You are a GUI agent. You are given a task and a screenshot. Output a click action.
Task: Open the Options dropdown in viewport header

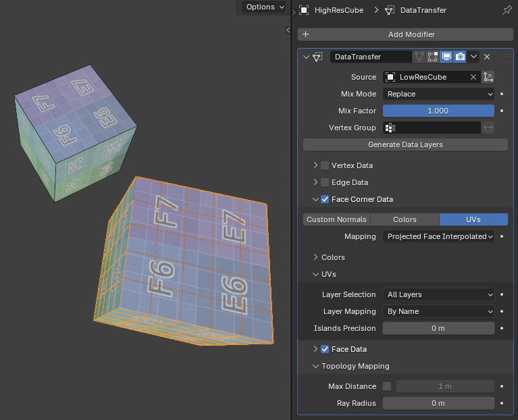click(263, 7)
